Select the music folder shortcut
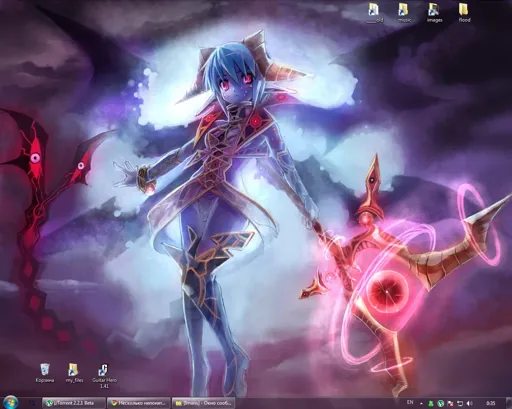 405,13
